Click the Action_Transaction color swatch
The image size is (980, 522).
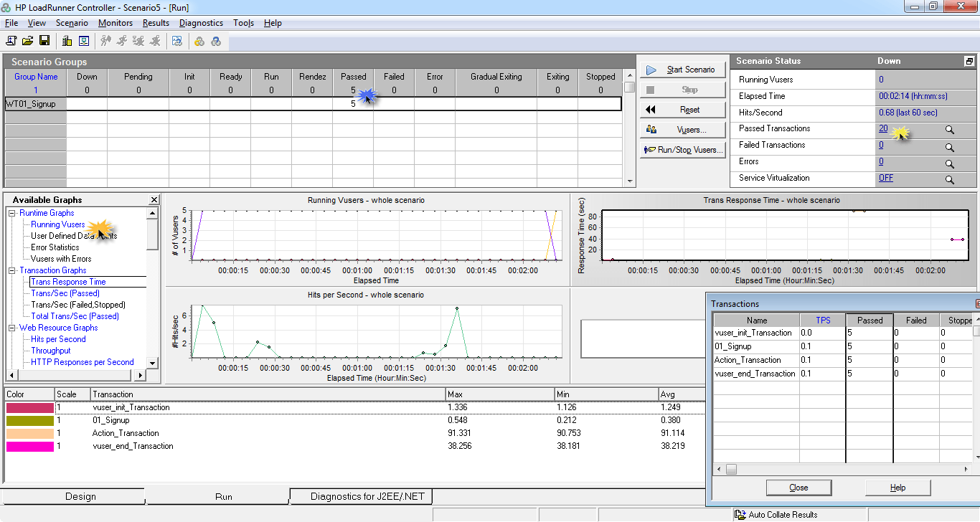[x=29, y=433]
